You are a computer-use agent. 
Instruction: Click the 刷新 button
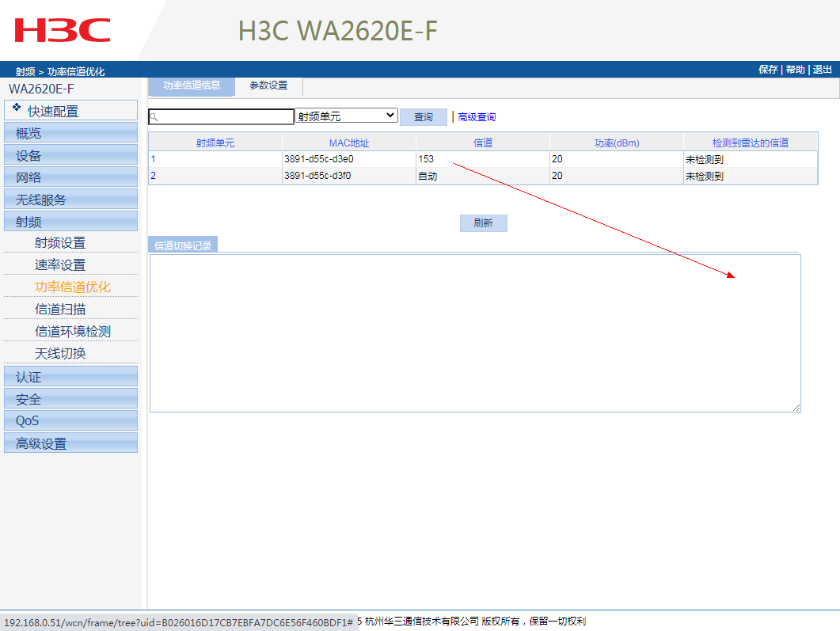click(x=483, y=222)
